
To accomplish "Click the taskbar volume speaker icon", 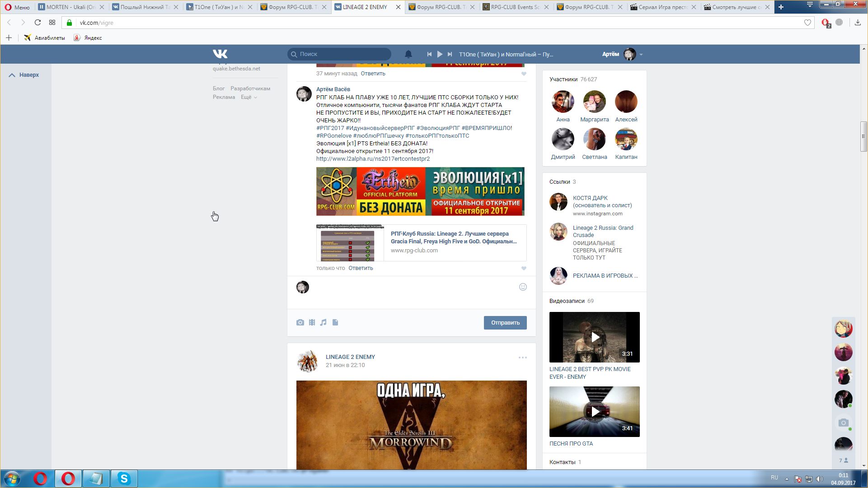I will (819, 479).
